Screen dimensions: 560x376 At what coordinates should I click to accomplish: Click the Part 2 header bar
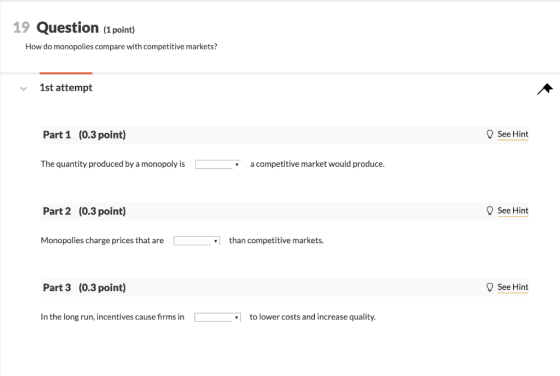tap(285, 211)
